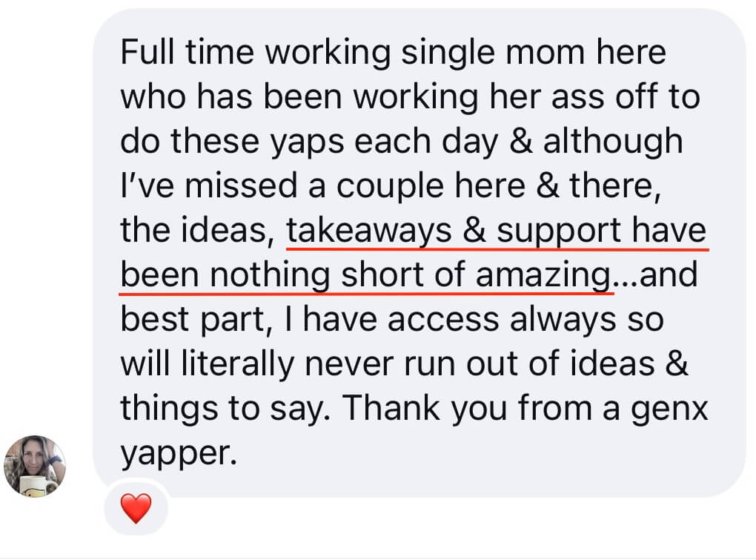
Task: Click the text '...and' after amazing
Action: [x=654, y=274]
